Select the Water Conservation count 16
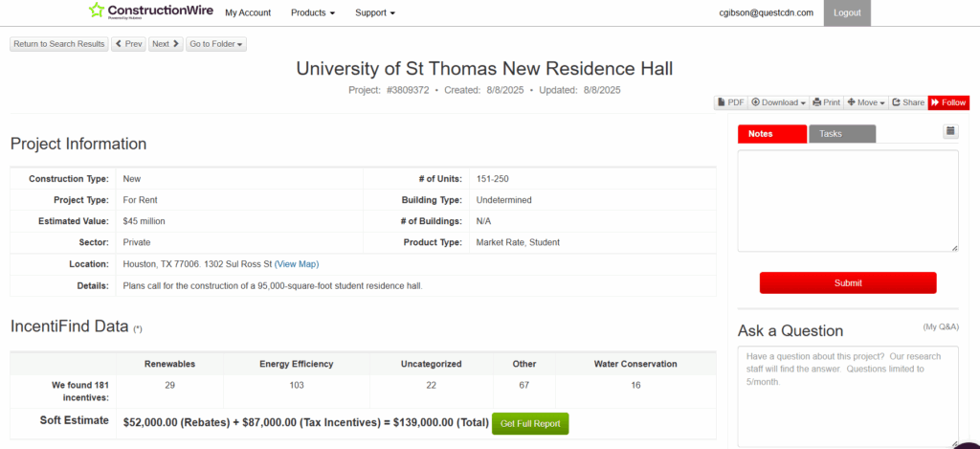 pyautogui.click(x=635, y=385)
